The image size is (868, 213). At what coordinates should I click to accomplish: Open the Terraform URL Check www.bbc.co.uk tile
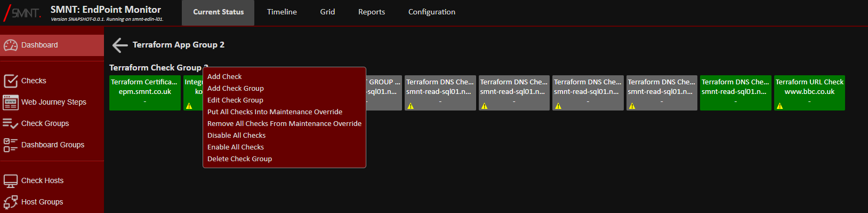pos(809,93)
